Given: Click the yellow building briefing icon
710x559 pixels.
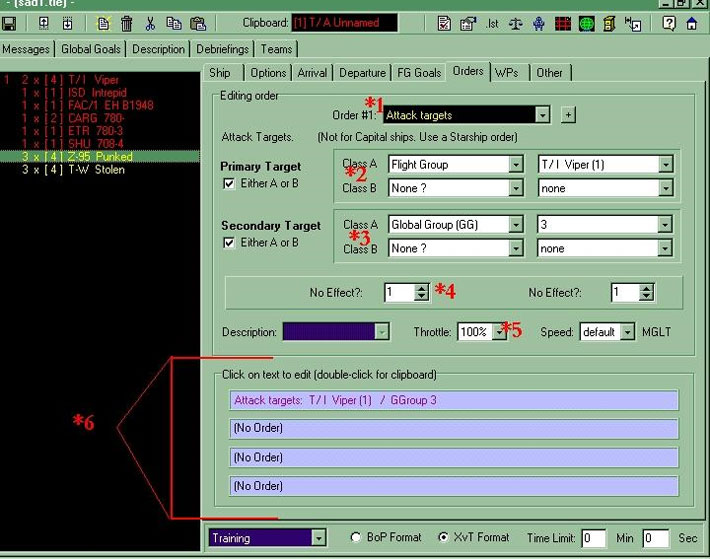Looking at the screenshot, I should (609, 24).
